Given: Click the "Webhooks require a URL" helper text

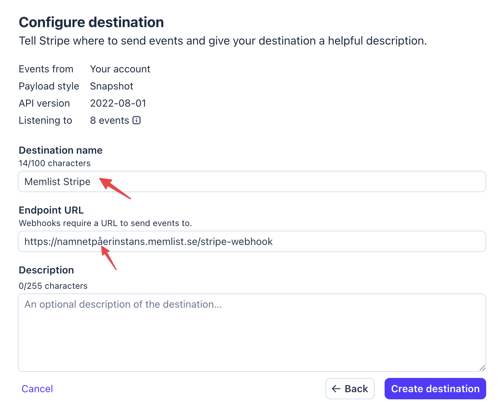Looking at the screenshot, I should (x=105, y=223).
